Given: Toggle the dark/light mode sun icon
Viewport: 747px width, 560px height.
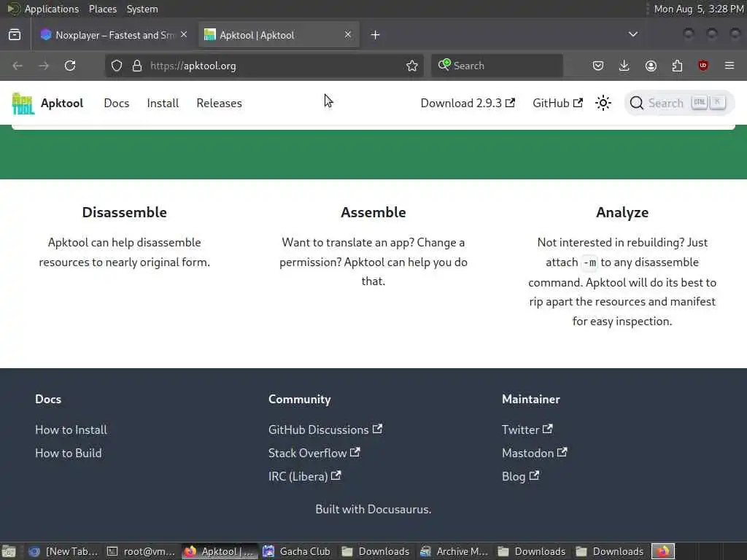Looking at the screenshot, I should coord(603,103).
